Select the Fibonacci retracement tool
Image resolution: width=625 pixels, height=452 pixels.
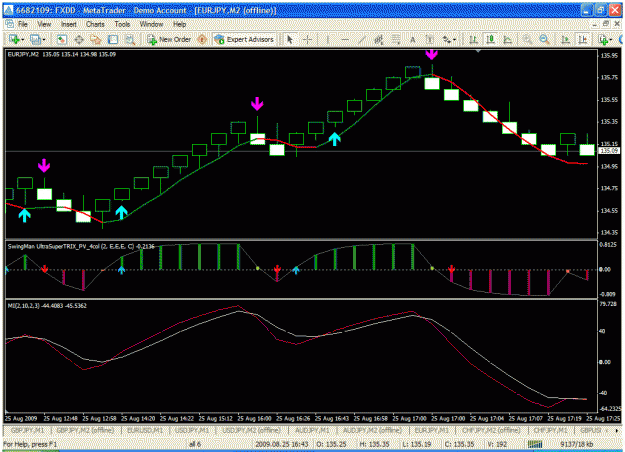pyautogui.click(x=396, y=39)
